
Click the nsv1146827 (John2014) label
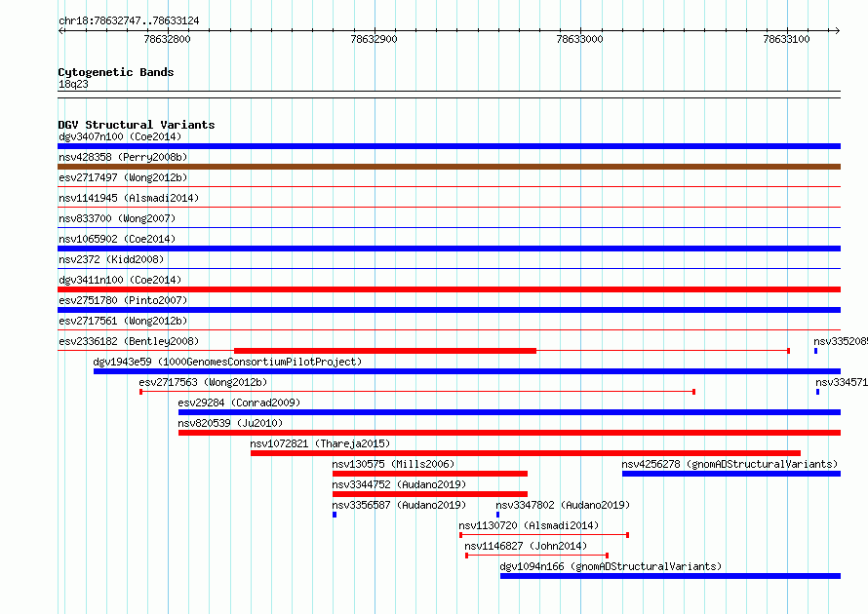526,546
